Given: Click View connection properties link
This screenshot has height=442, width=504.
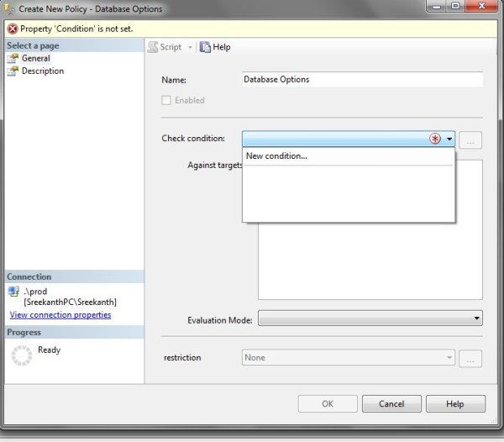Looking at the screenshot, I should pos(60,315).
